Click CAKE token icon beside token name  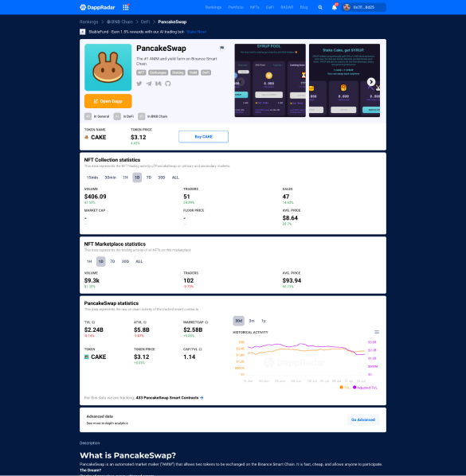[87, 137]
